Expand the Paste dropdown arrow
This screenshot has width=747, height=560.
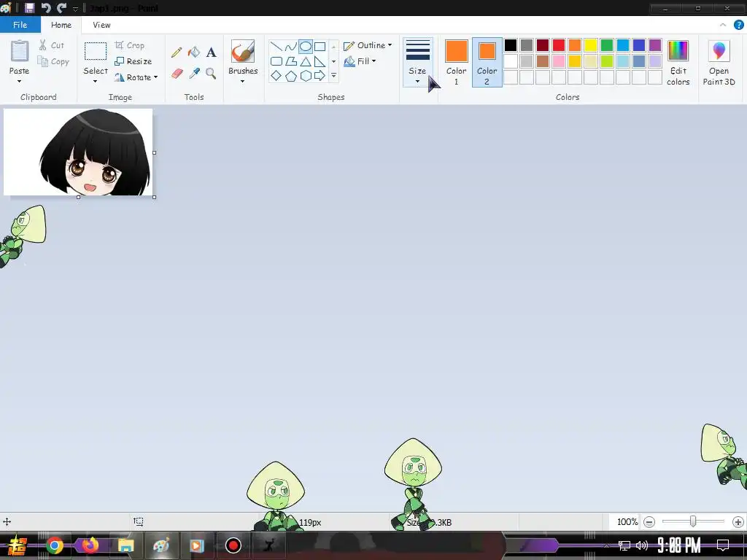tap(19, 82)
